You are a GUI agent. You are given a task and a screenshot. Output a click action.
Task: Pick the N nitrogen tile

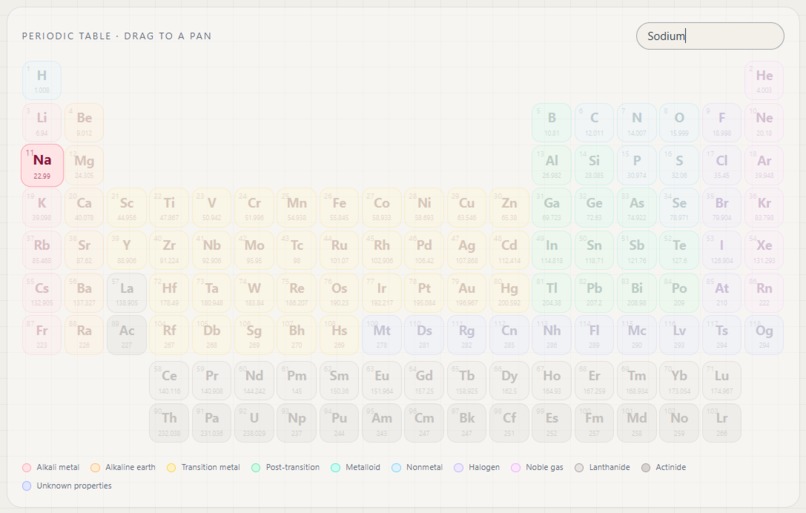(637, 123)
